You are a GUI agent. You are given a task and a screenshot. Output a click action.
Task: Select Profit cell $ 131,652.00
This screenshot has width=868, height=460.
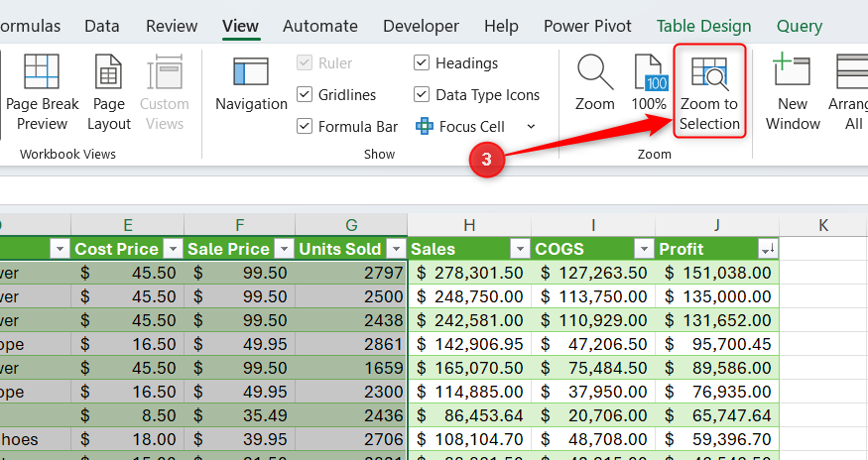(x=717, y=320)
